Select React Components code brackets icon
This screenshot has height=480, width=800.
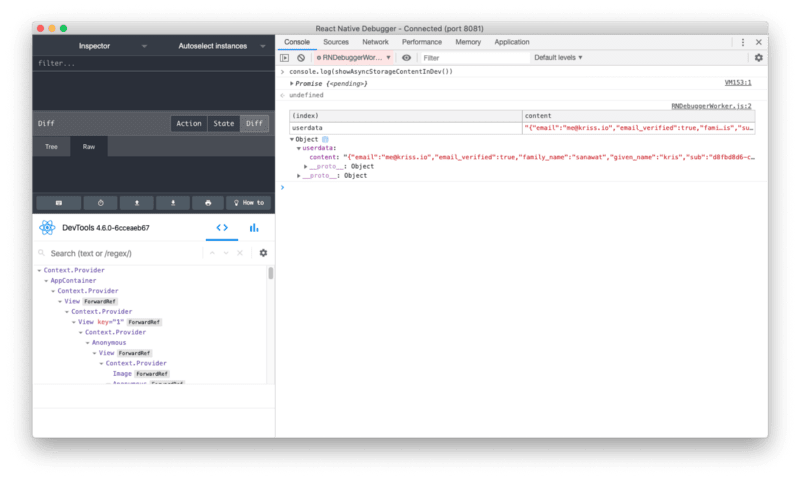[222, 228]
